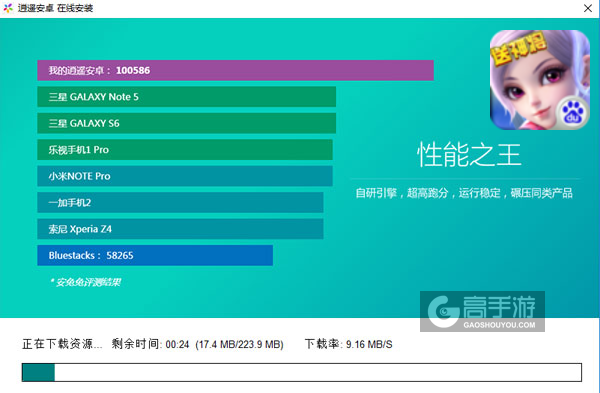Select the 索尼 Xperia Z4 bar

tap(180, 229)
